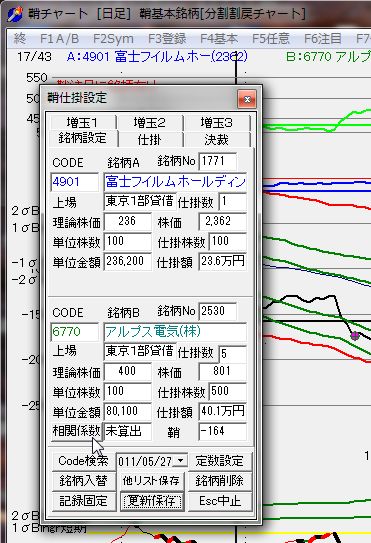The image size is (371, 543).
Task: Click the 銘柄入替 button
Action: 83,481
